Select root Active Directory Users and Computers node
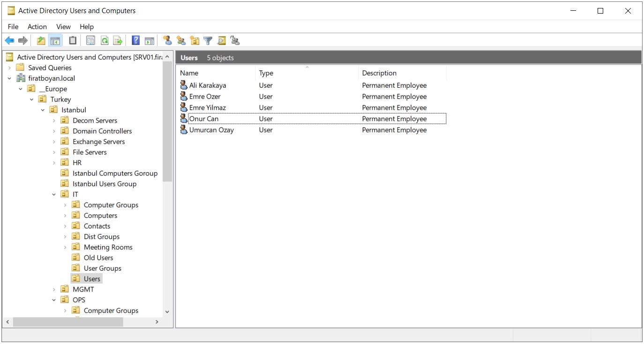 90,57
